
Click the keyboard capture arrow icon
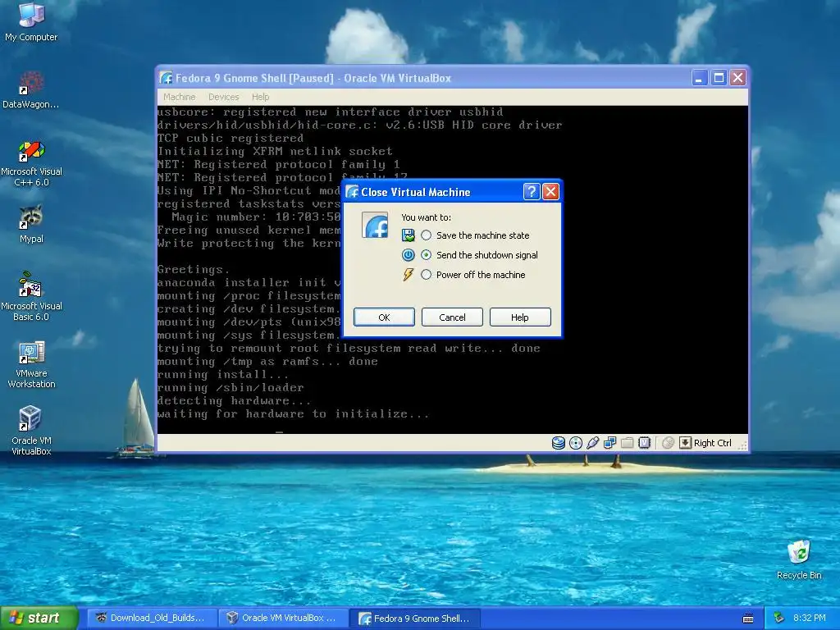click(685, 442)
